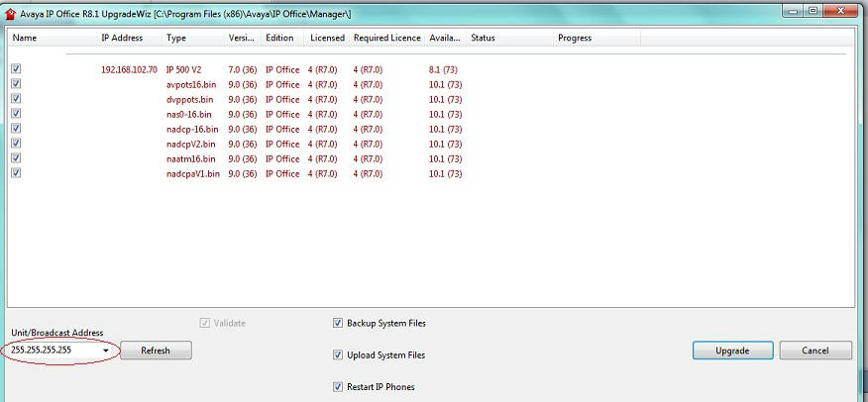
Task: Click IP Office edition in IP 500 V2 row
Action: point(282,69)
